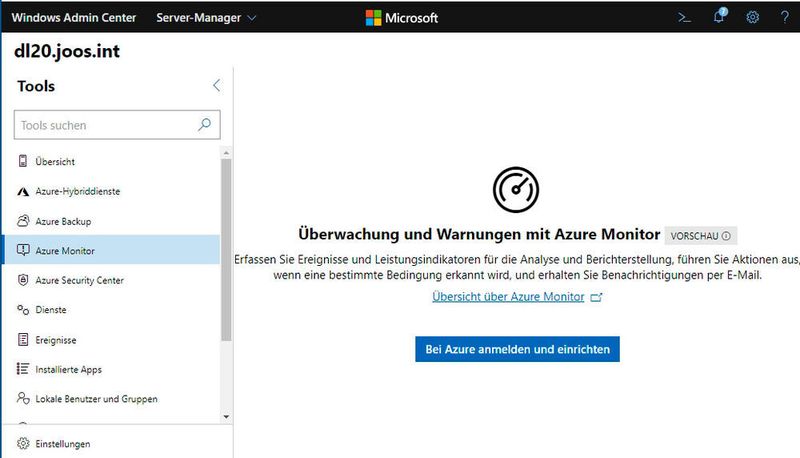Click the scrollbar down arrow
Screen dimensions: 800x458
pos(226,417)
